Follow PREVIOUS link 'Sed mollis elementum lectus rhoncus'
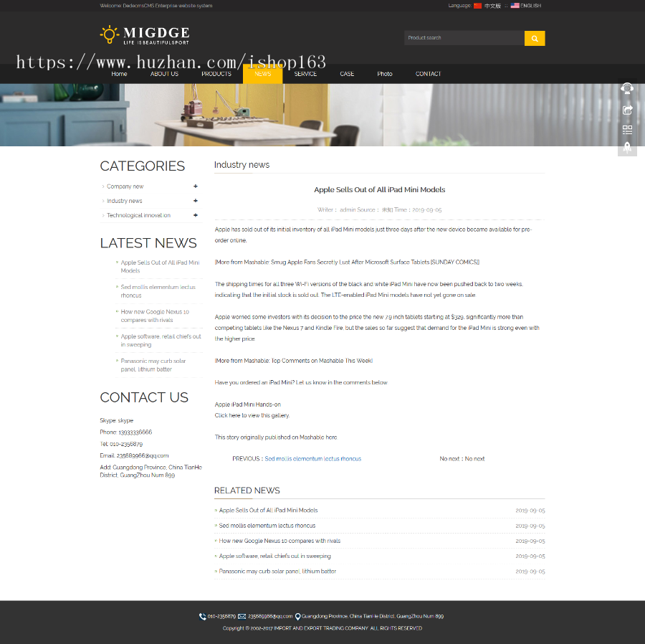The width and height of the screenshot is (645, 644). tap(312, 459)
